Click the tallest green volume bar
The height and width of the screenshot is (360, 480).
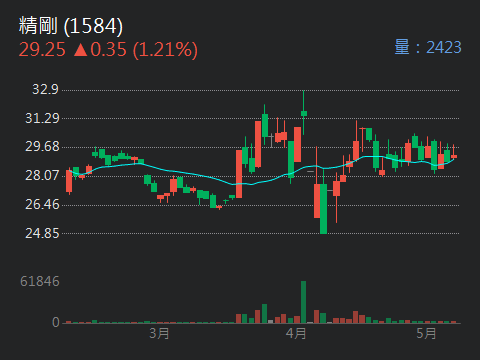pyautogui.click(x=303, y=302)
